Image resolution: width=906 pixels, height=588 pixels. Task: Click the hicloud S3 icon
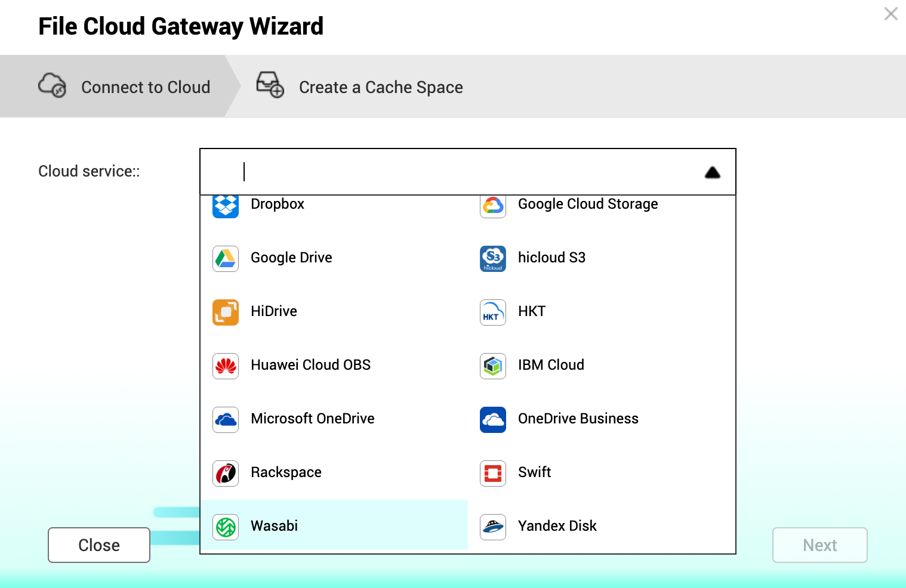pyautogui.click(x=493, y=259)
